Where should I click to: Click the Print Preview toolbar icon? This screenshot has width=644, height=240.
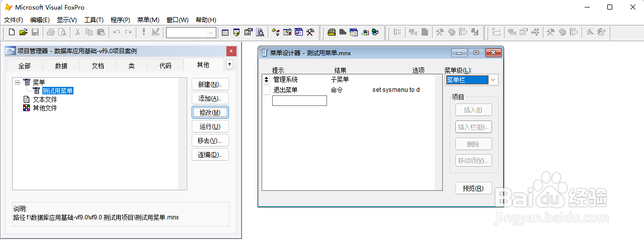click(x=62, y=32)
